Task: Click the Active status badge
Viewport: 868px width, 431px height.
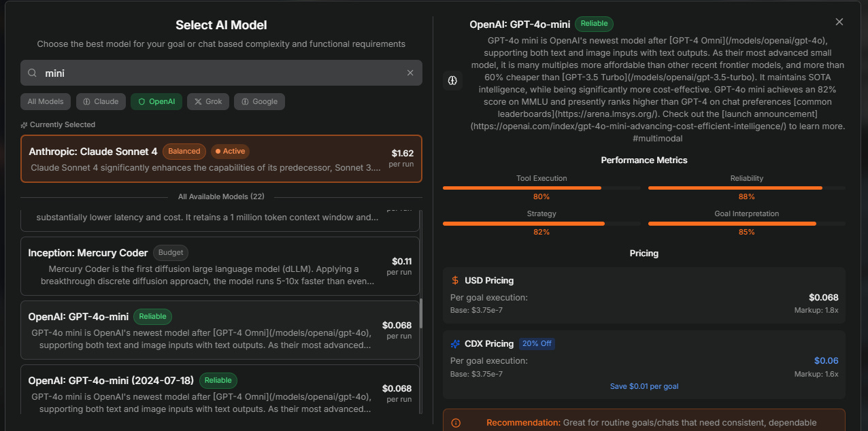Action: click(x=230, y=151)
